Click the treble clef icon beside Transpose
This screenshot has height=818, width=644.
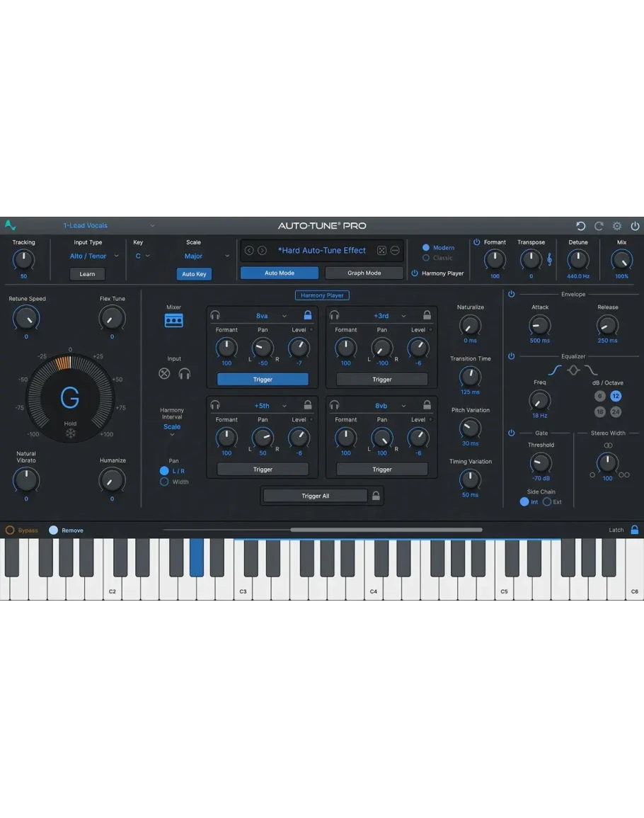point(548,260)
